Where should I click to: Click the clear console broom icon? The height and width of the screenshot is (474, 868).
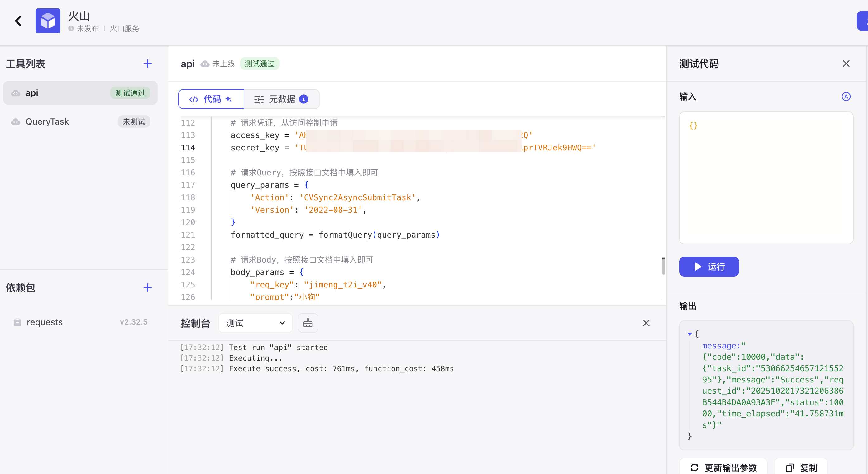pos(308,323)
